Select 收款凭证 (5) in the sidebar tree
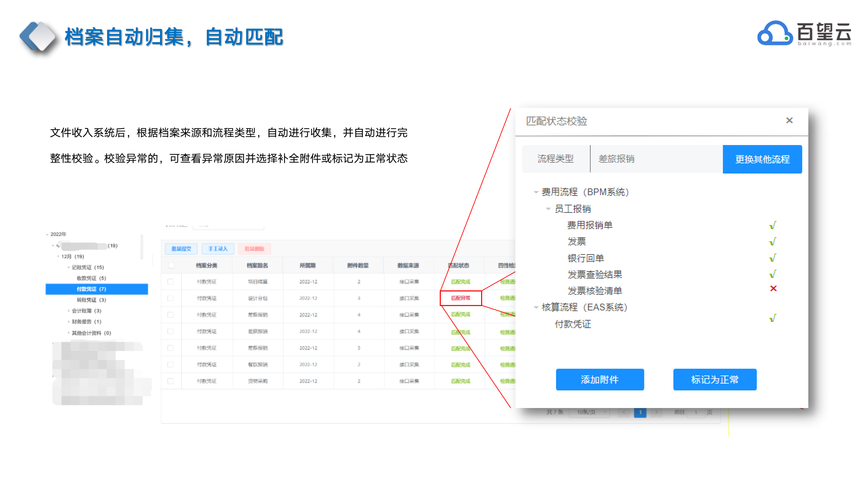This screenshot has width=868, height=488. click(x=91, y=278)
